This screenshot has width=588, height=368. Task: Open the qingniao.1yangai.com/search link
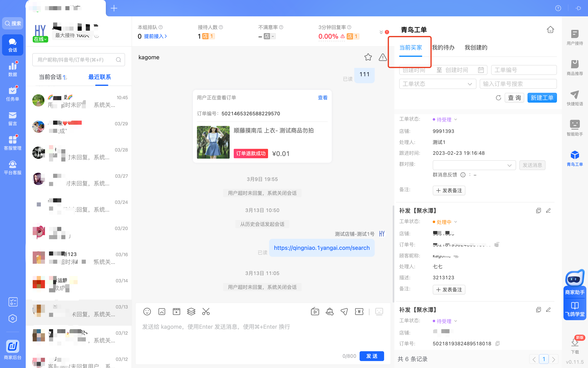click(321, 248)
